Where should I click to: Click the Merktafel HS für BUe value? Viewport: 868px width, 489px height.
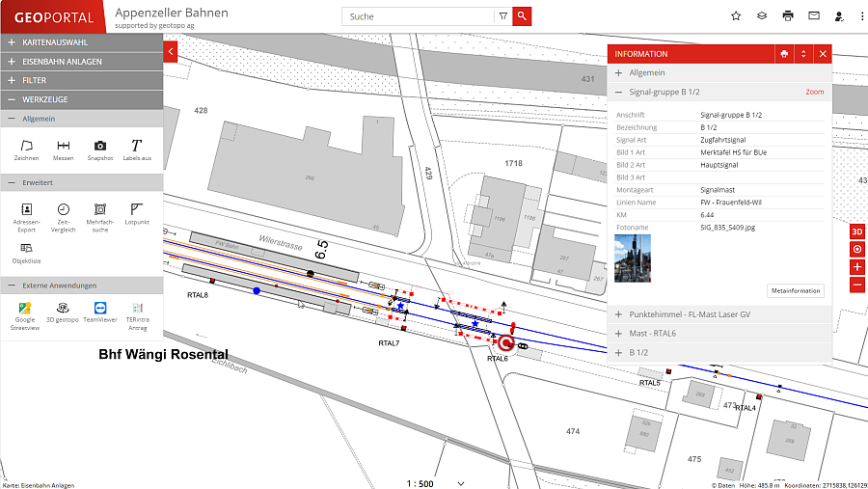coord(734,152)
